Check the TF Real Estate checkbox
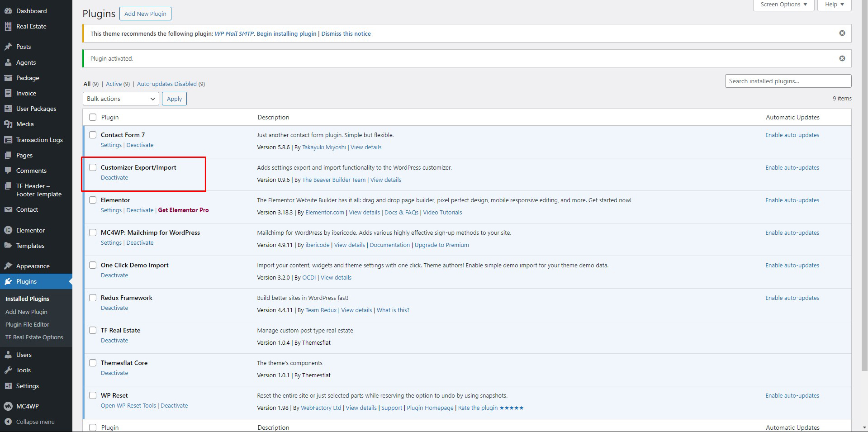Viewport: 868px width, 432px height. coord(93,330)
